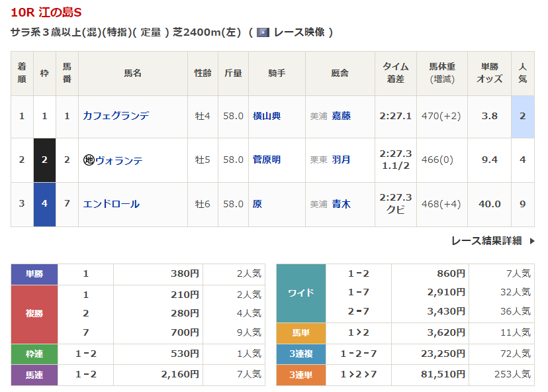Viewport: 548px width, 392px height.
Task: Click the 10R 江の島S race title
Action: [x=47, y=13]
